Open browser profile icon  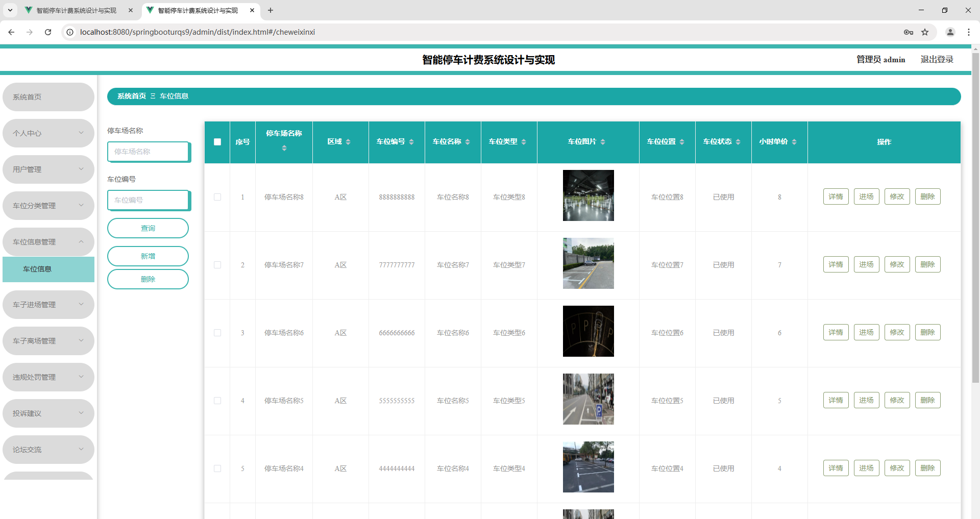pos(950,32)
